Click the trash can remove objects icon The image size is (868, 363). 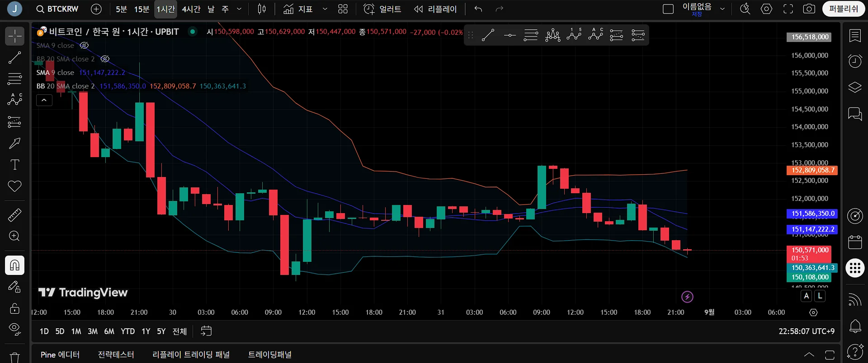[x=14, y=357]
